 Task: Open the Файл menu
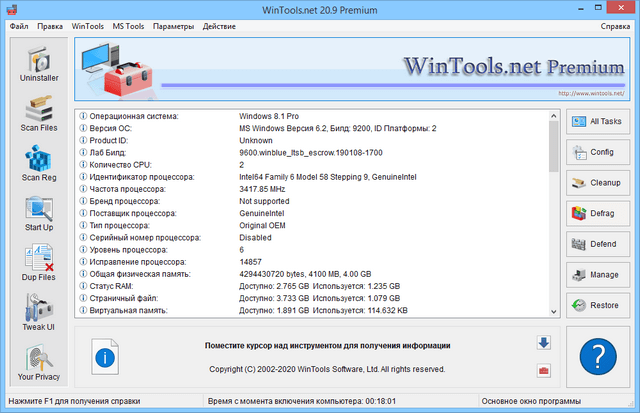[x=19, y=25]
